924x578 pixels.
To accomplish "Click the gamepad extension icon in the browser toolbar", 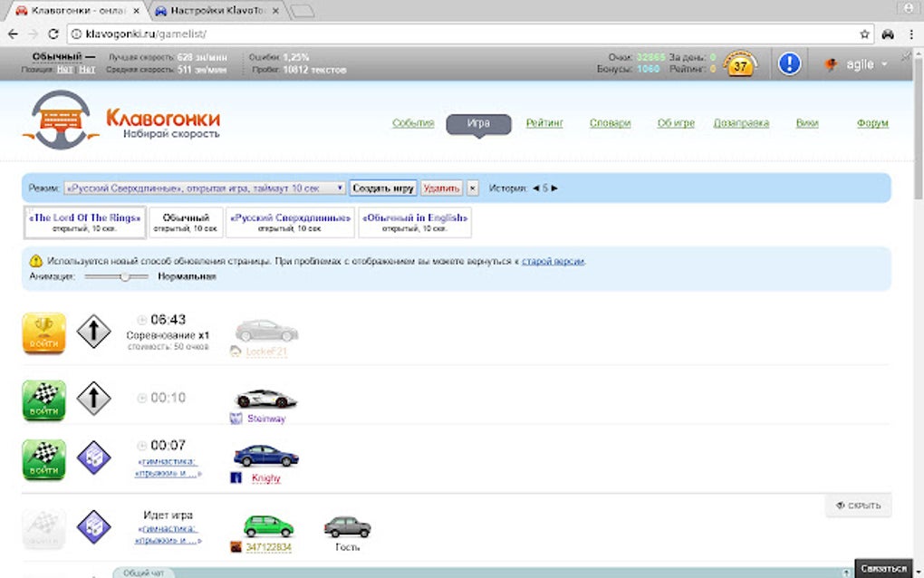I will pyautogui.click(x=888, y=34).
